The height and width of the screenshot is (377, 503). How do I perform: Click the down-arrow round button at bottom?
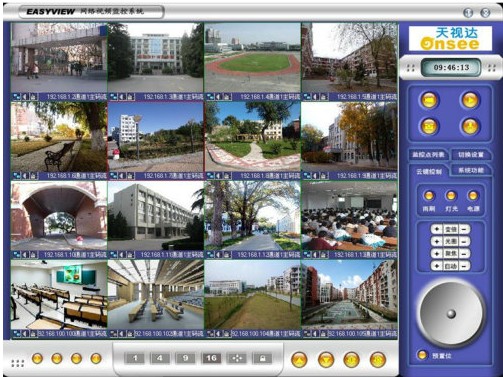(326, 360)
